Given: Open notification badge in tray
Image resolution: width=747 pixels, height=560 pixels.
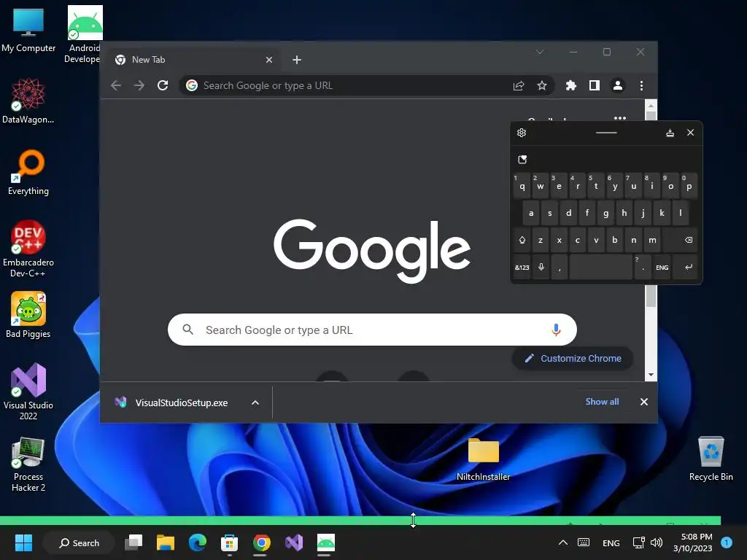Looking at the screenshot, I should tap(727, 542).
